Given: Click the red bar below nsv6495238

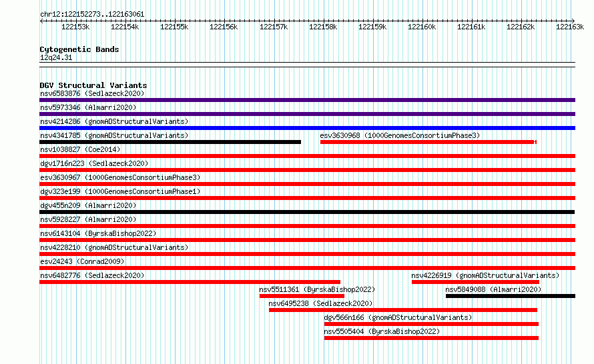Looking at the screenshot, I should (x=403, y=310).
